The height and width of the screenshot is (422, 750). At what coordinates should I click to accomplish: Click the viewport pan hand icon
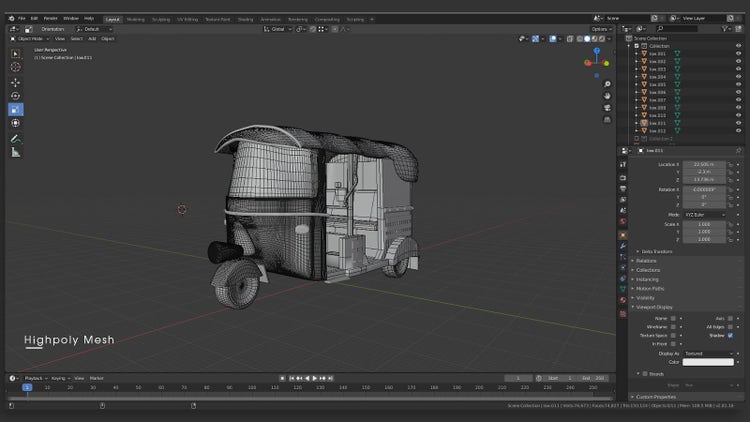pos(607,96)
